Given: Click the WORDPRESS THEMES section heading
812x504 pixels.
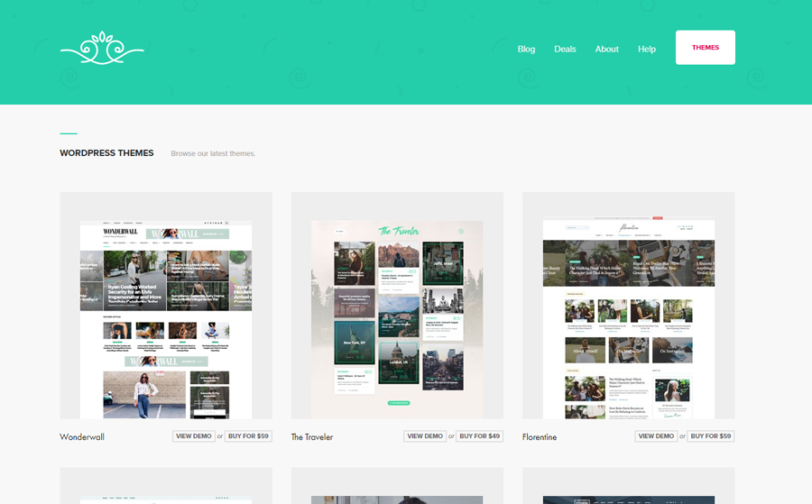Looking at the screenshot, I should [106, 153].
